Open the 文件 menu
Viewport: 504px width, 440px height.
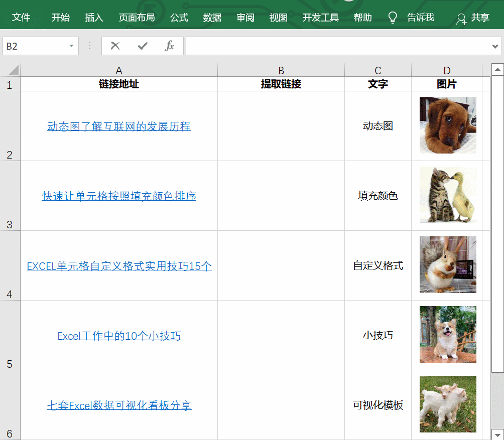(x=21, y=17)
